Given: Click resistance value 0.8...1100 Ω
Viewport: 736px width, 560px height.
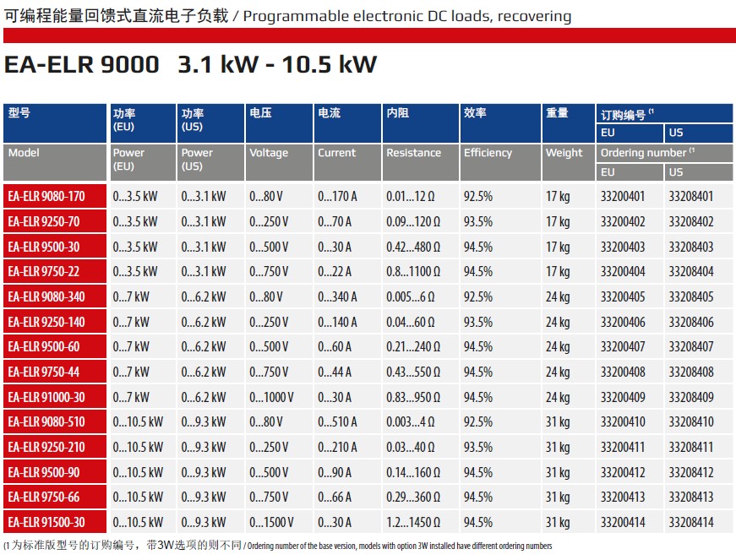Looking at the screenshot, I should click(x=413, y=272).
